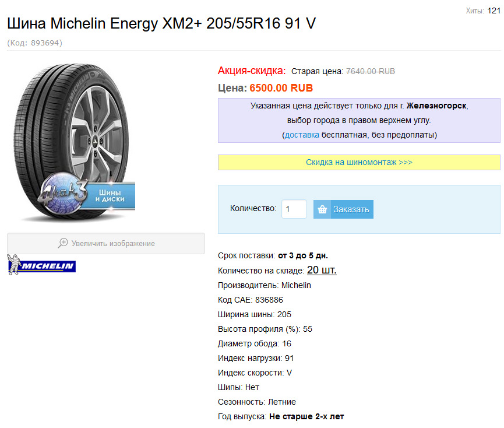Click the product code 893694 text

35,43
